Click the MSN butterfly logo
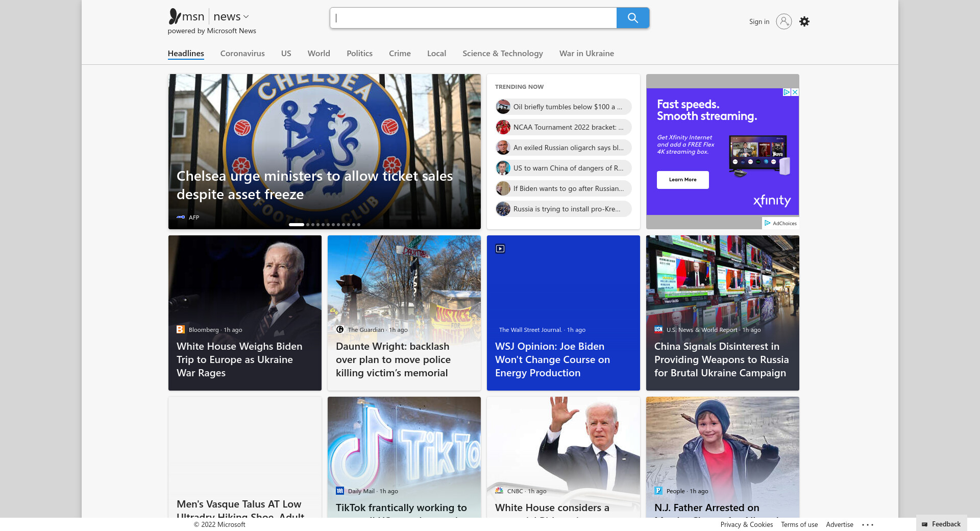The width and height of the screenshot is (980, 531). pyautogui.click(x=175, y=16)
